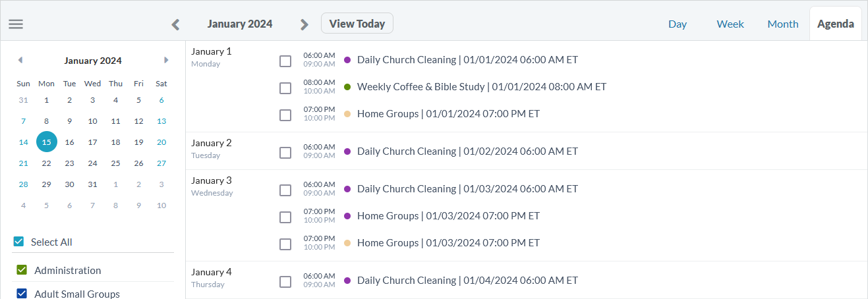The image size is (868, 299).
Task: Click green dot beside Weekly Coffee & Bible Study
Action: tap(347, 87)
